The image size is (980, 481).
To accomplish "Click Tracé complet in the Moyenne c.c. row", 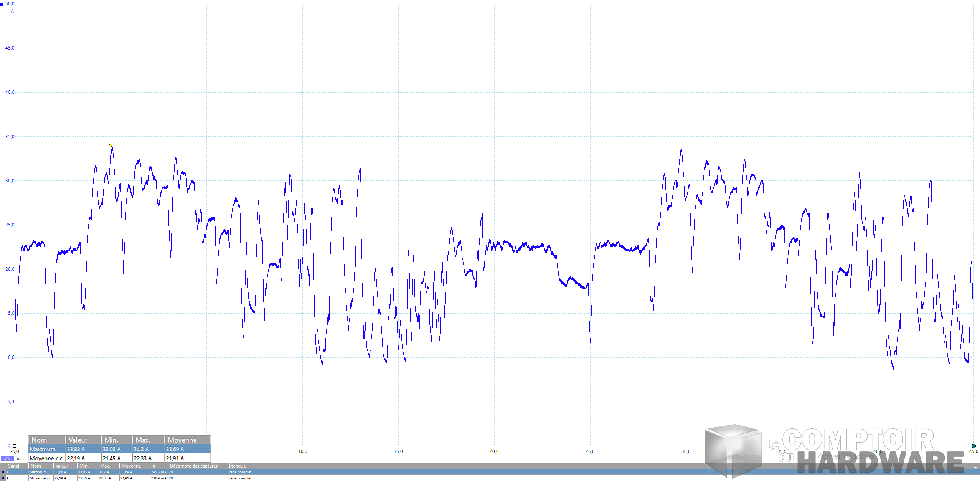I will pos(239,478).
